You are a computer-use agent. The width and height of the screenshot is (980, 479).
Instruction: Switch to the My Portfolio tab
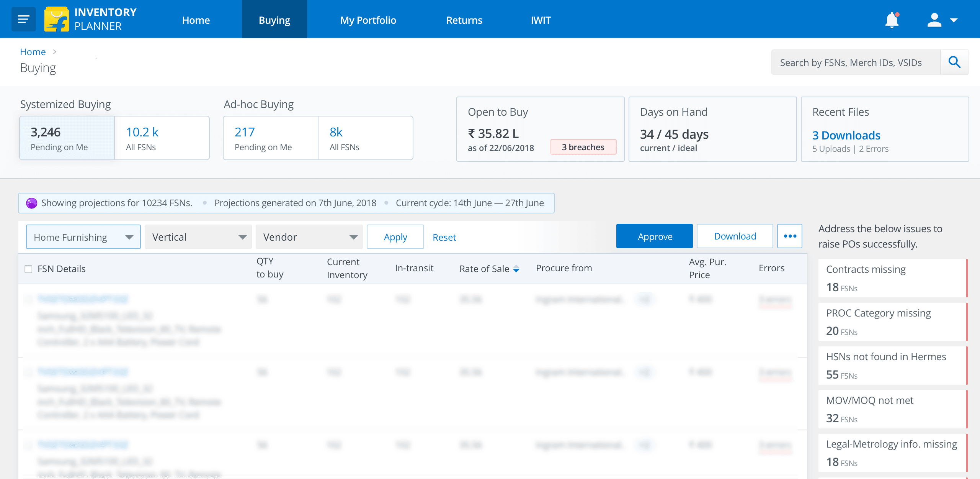368,20
